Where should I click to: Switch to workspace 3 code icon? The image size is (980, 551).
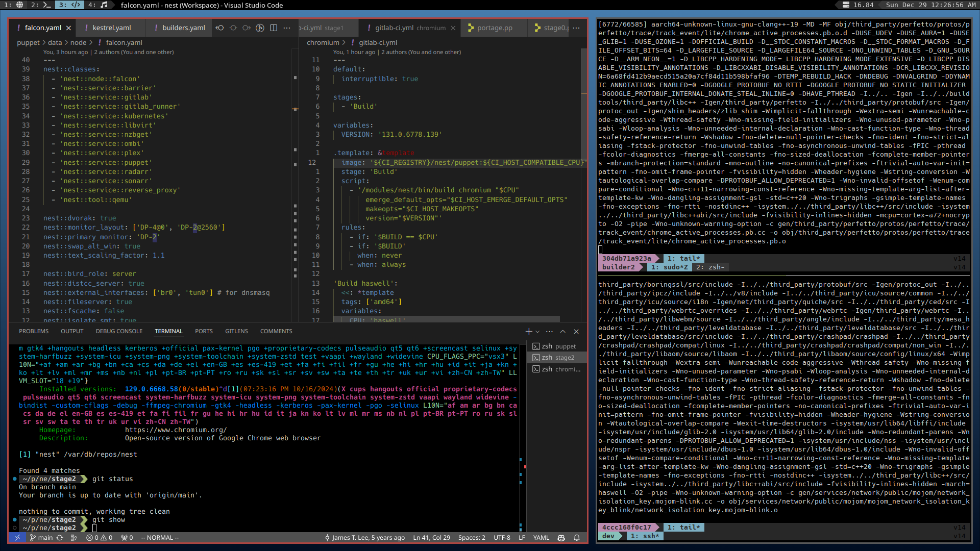point(69,5)
